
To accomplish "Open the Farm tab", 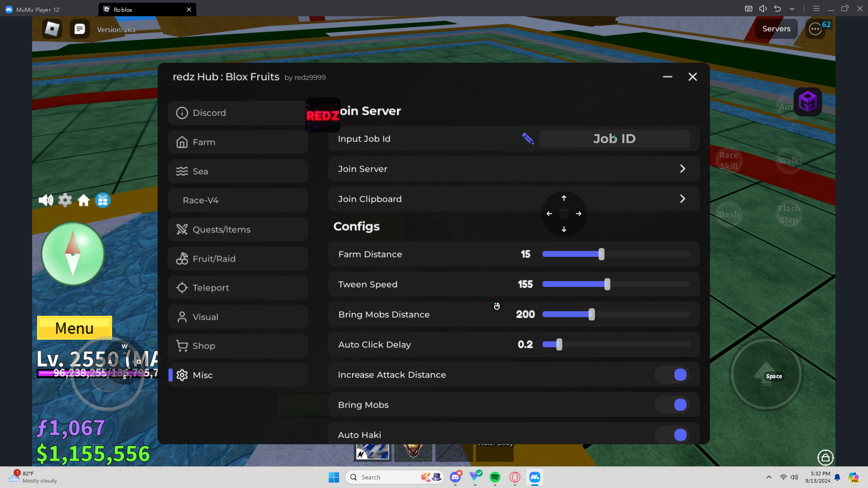I will click(x=238, y=142).
